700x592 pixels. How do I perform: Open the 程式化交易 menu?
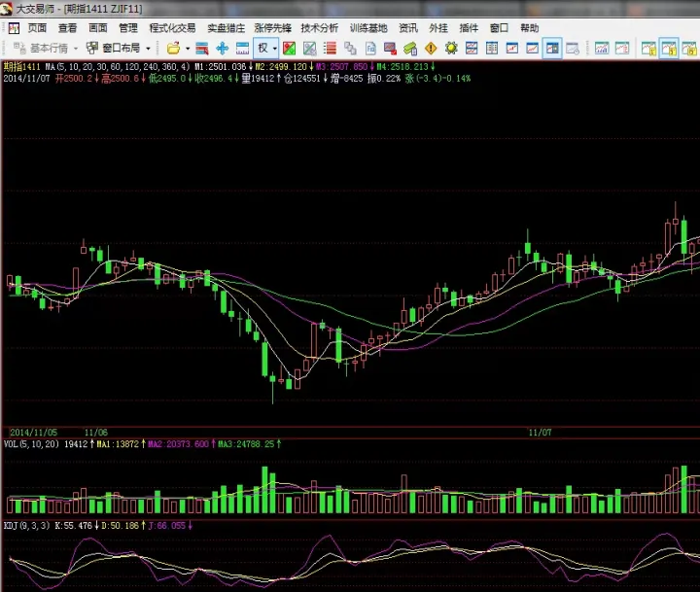[x=172, y=28]
